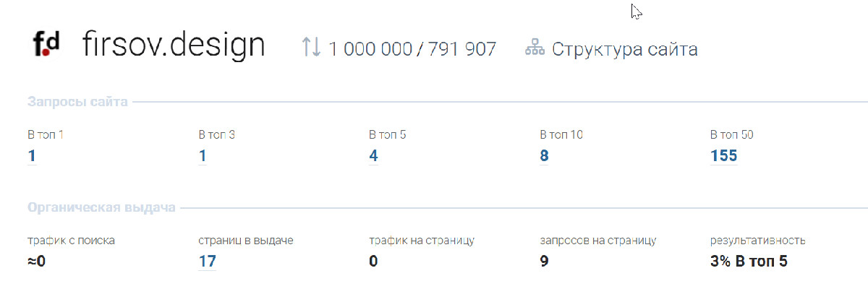
Task: Click the Органическая выдача section header
Action: (x=101, y=208)
